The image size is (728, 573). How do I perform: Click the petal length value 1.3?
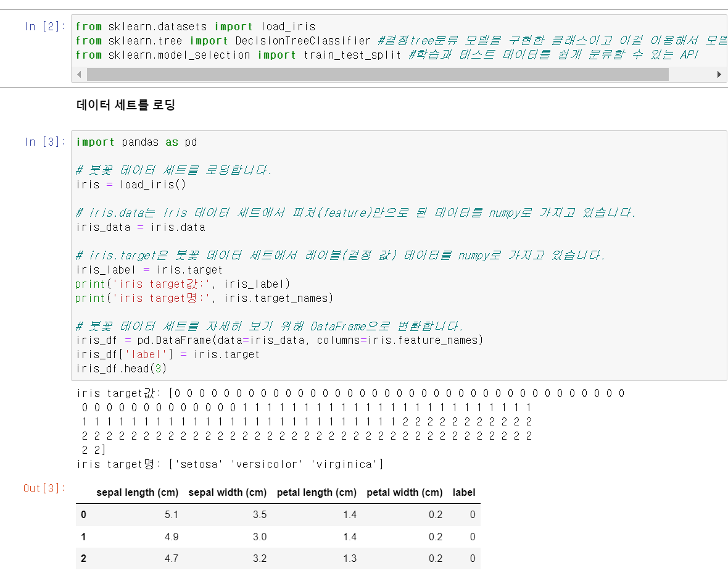pos(350,558)
